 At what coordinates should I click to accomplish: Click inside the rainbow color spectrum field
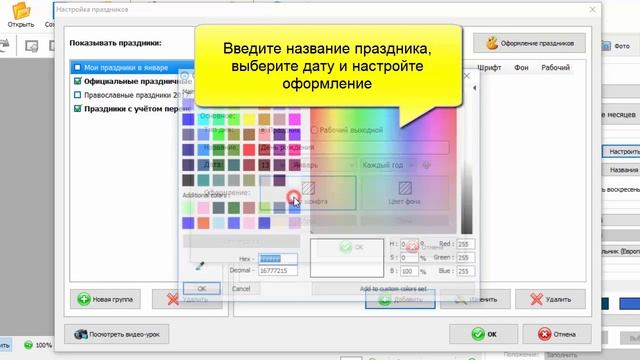(x=383, y=170)
